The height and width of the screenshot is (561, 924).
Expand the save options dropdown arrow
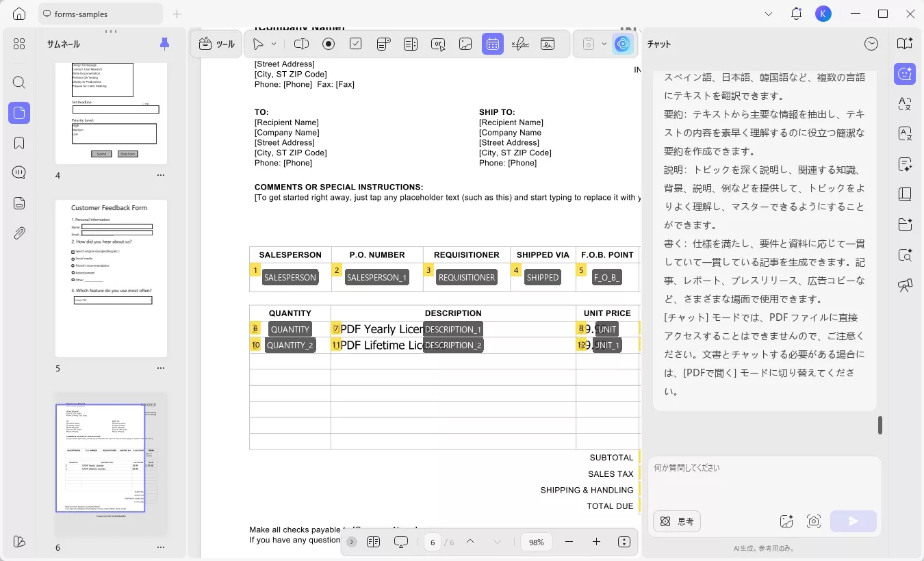pyautogui.click(x=604, y=44)
